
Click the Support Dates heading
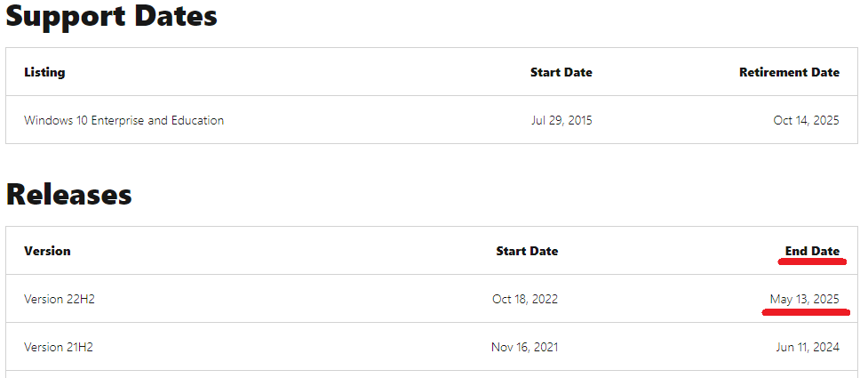(x=111, y=16)
